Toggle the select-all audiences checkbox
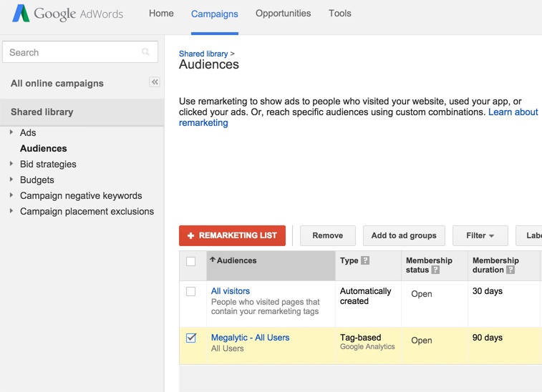Image resolution: width=542 pixels, height=392 pixels. tap(191, 262)
